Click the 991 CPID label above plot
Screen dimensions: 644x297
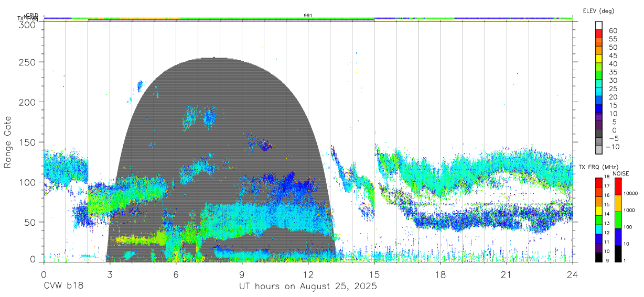(308, 16)
